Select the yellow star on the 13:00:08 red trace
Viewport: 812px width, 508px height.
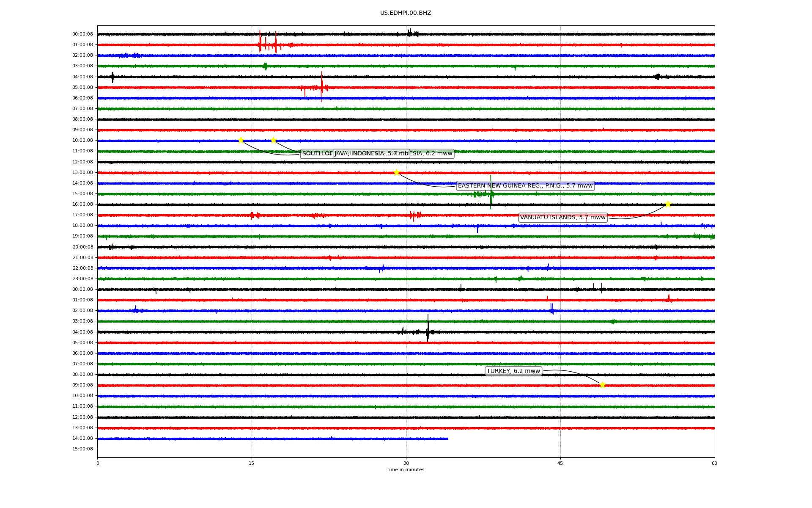tap(396, 172)
